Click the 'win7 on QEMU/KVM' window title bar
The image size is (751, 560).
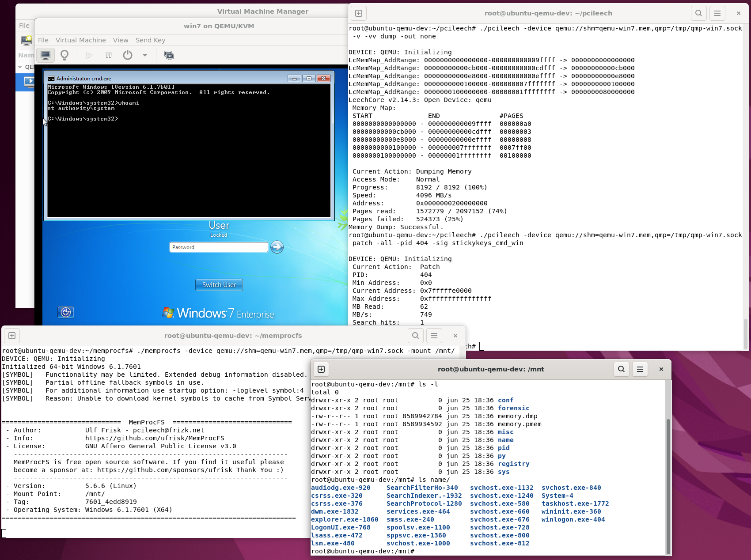tap(219, 26)
